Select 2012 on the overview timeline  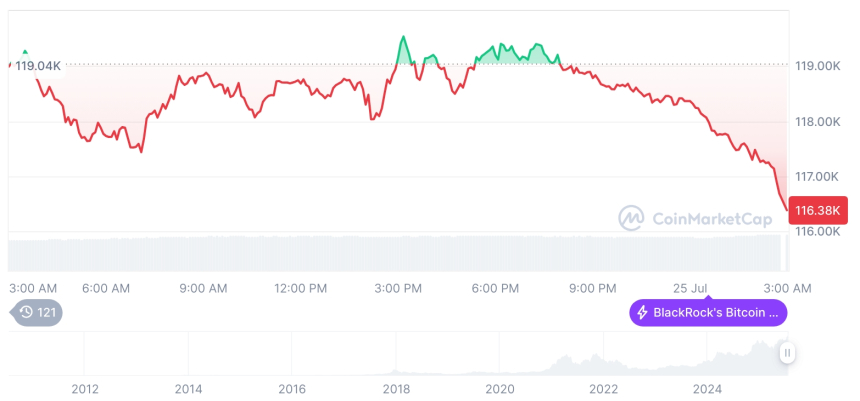[x=84, y=389]
